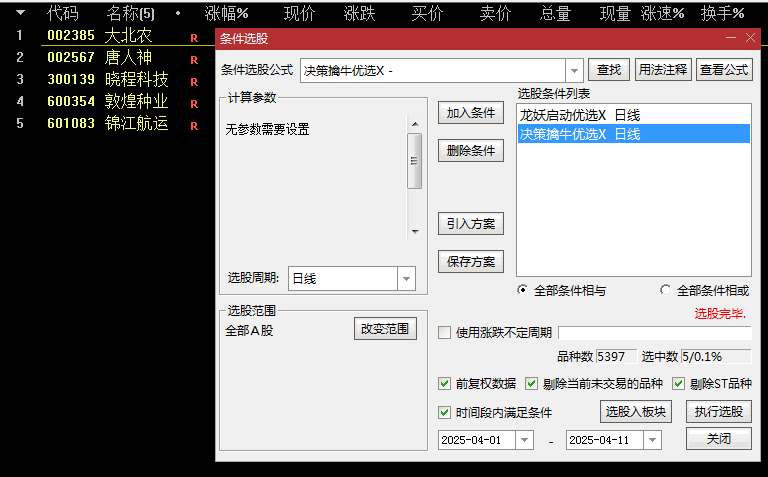The width and height of the screenshot is (768, 477).
Task: Open the end date 2025-04-11 dropdown arrow
Action: [652, 440]
